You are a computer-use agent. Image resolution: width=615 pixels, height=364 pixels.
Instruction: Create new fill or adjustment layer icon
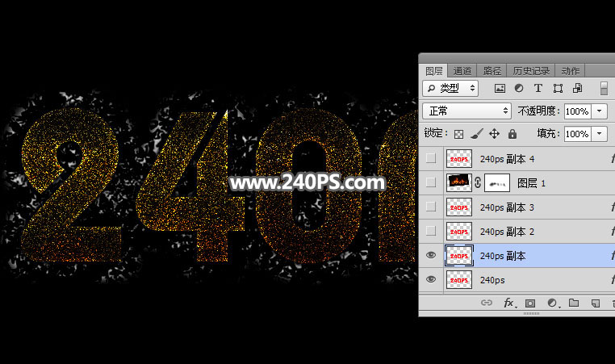click(553, 303)
